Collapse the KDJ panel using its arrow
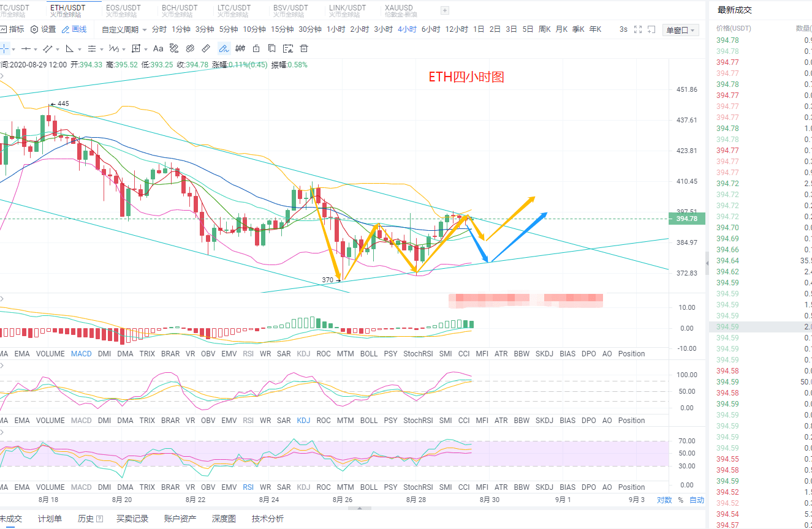 click(2, 366)
